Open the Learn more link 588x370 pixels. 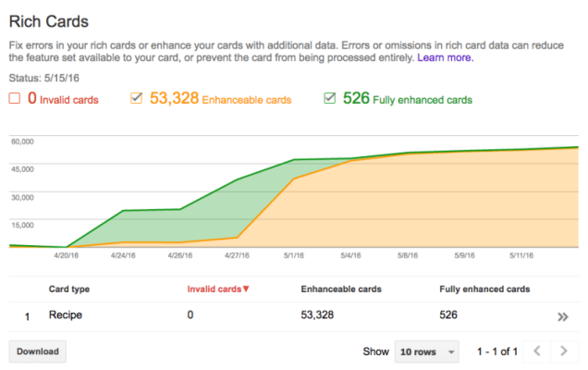point(446,57)
